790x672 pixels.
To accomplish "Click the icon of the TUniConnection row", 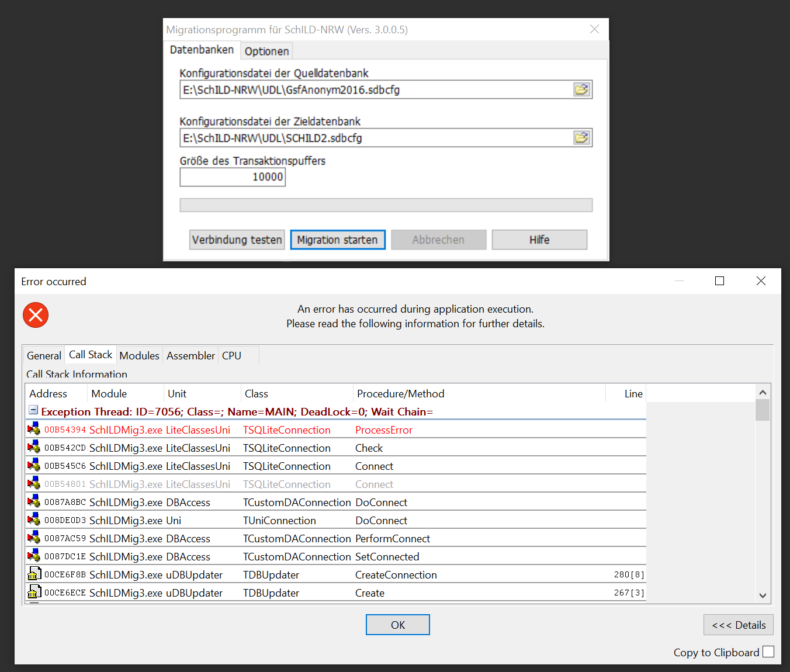I will (34, 520).
